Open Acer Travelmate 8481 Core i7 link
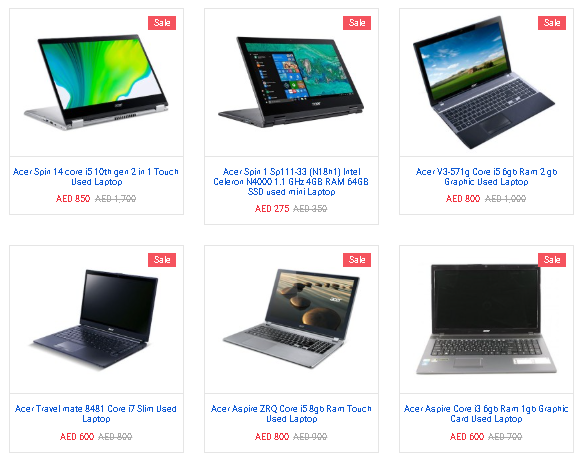 [x=96, y=414]
